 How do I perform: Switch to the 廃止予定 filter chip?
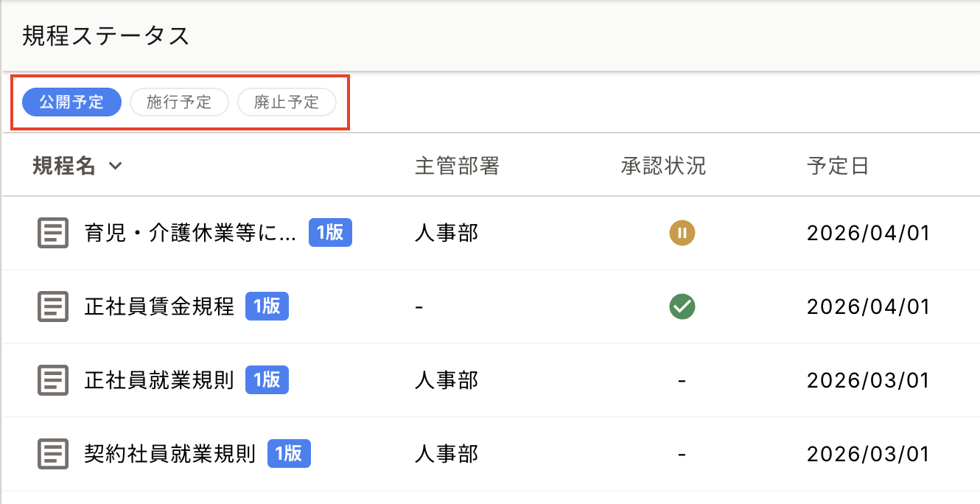(287, 102)
